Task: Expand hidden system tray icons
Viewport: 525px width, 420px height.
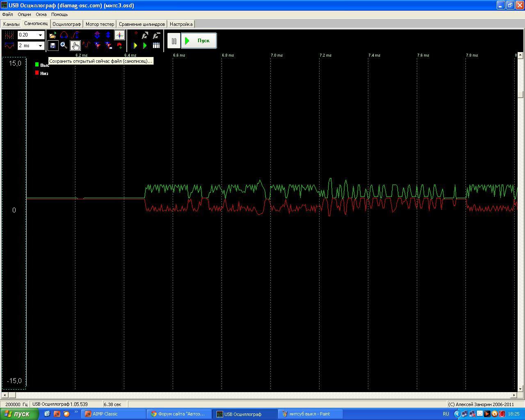Action: (x=457, y=414)
